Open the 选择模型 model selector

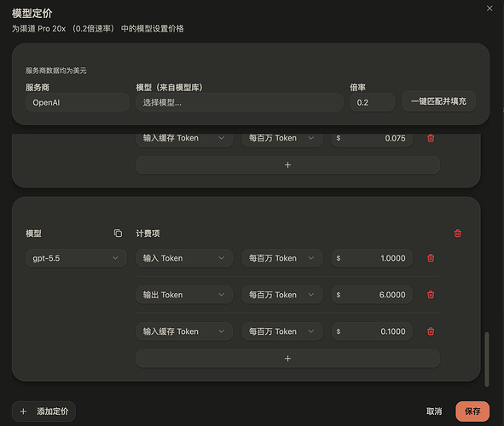tap(239, 102)
